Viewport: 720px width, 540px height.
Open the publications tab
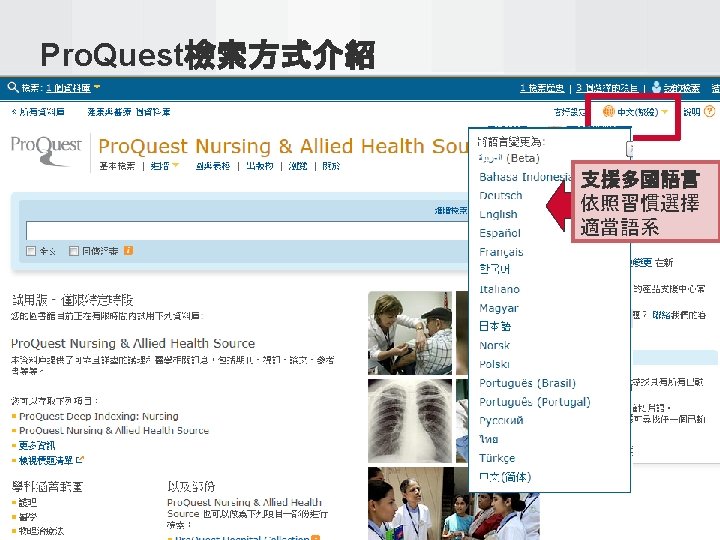click(x=259, y=166)
